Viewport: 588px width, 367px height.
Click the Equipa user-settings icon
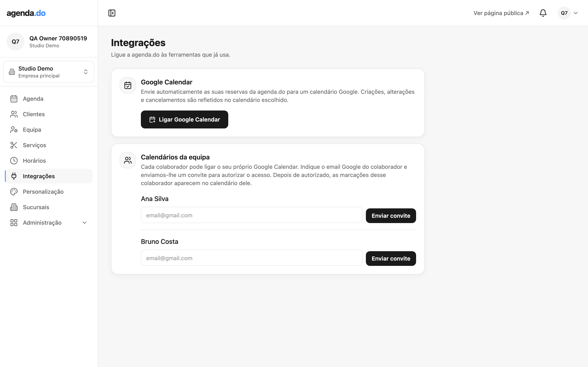point(14,130)
